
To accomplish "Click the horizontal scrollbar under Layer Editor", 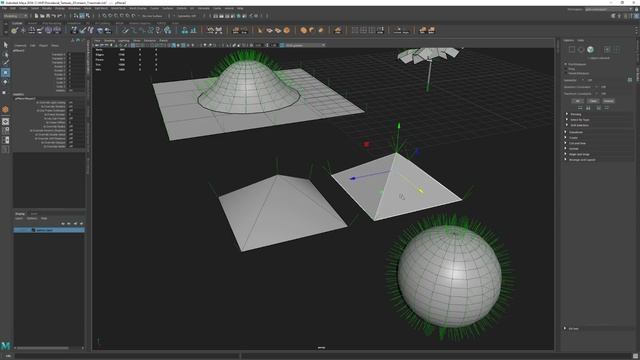I will 42,348.
